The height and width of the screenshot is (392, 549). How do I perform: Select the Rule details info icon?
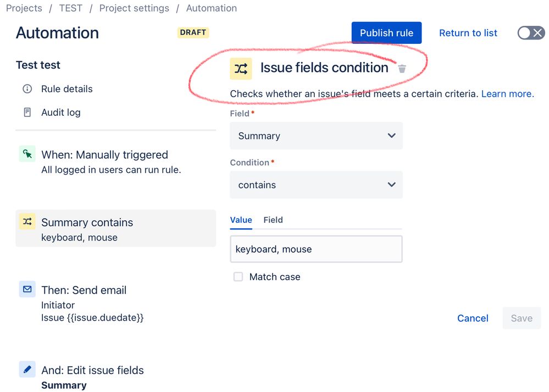click(27, 89)
